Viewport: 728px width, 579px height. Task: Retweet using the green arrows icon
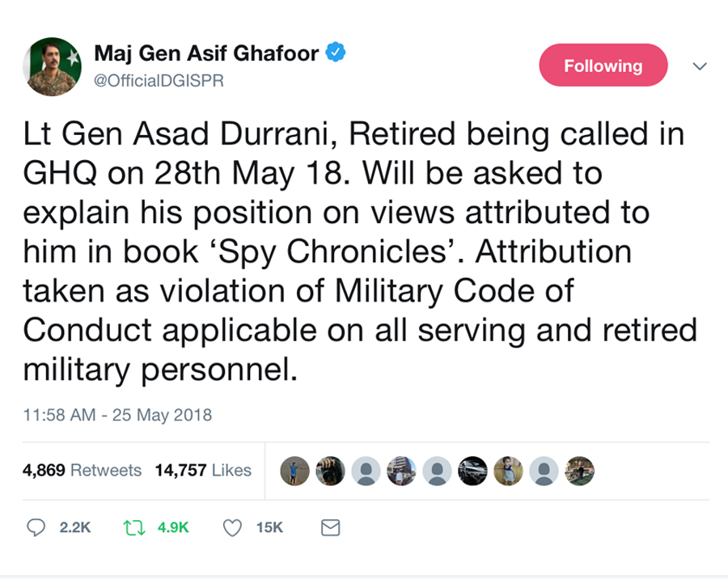[134, 527]
